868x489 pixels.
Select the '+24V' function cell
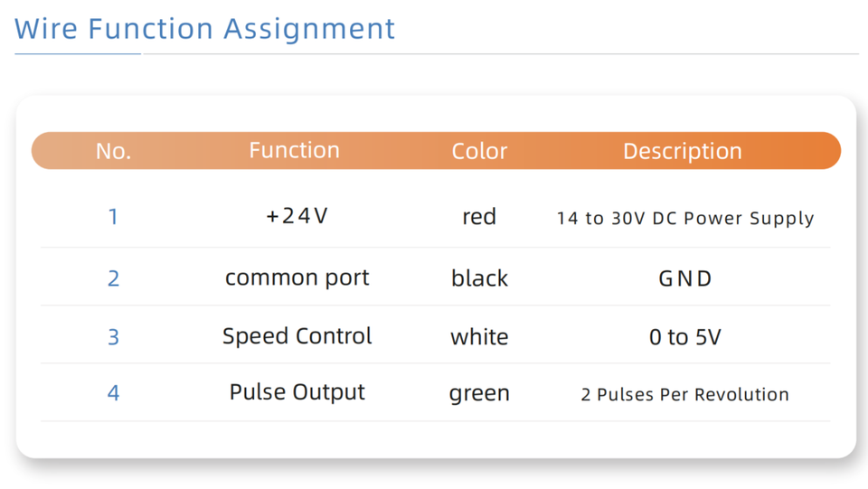click(297, 217)
